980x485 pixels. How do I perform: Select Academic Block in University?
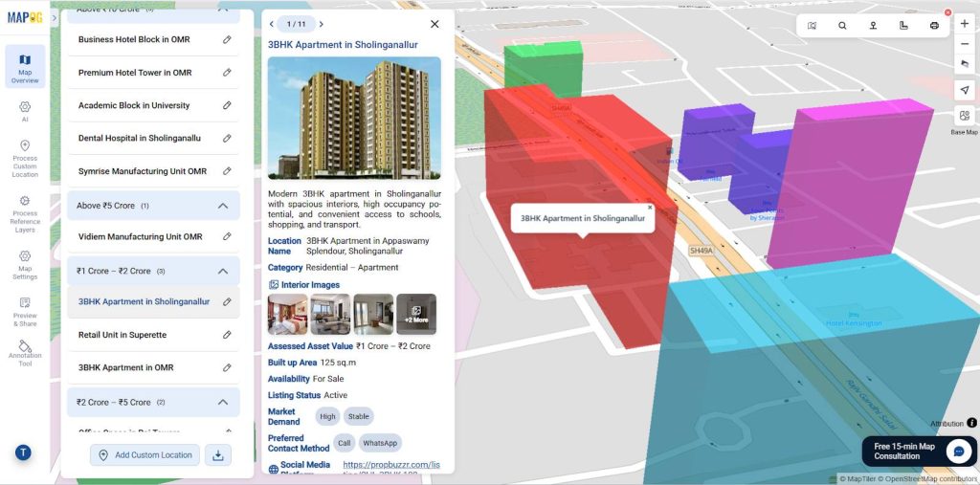point(134,105)
